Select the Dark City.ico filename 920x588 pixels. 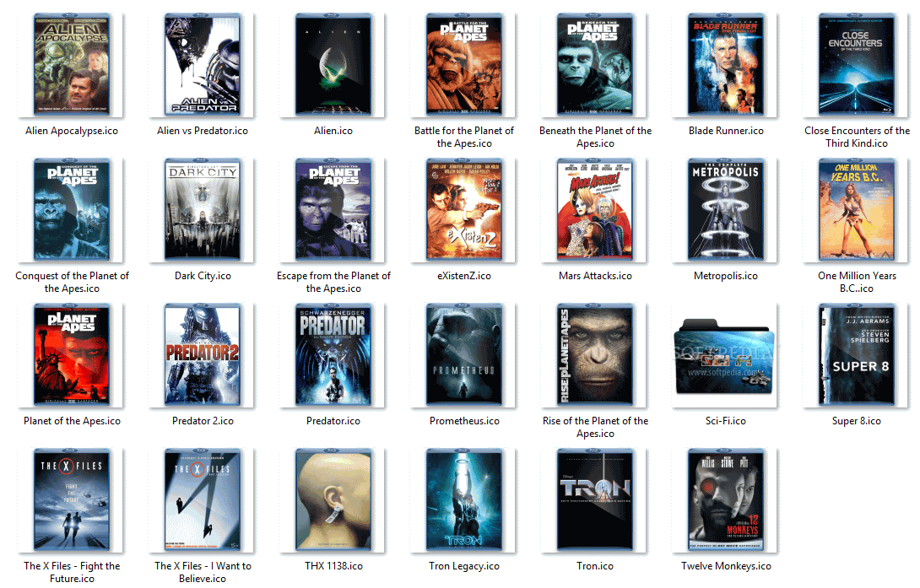click(x=203, y=276)
